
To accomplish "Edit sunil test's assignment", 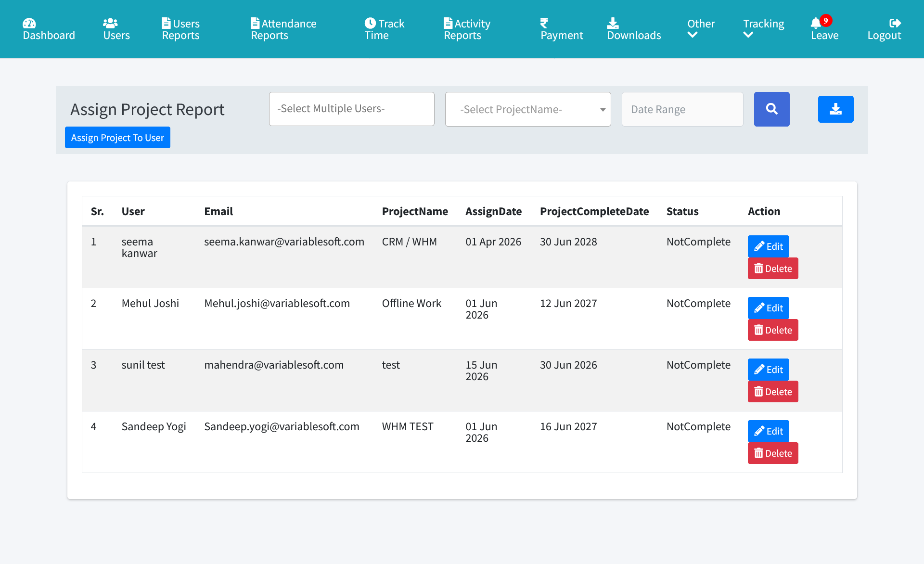I will click(x=769, y=370).
